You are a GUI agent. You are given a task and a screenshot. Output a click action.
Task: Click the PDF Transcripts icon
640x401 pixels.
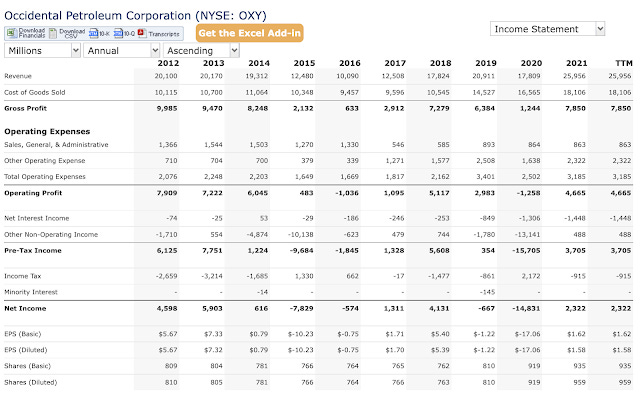click(x=142, y=33)
